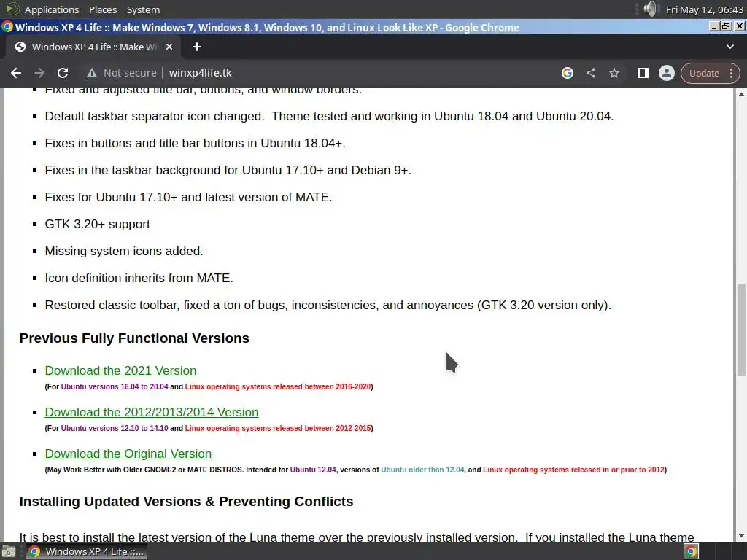747x560 pixels.
Task: Close the Windows XP 4 Life tab
Action: coord(169,47)
